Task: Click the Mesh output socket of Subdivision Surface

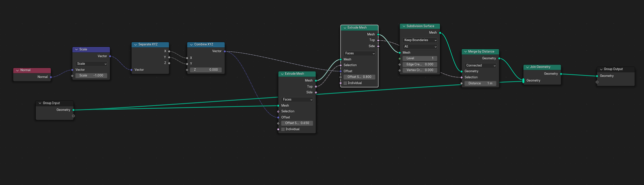Action: tap(441, 33)
